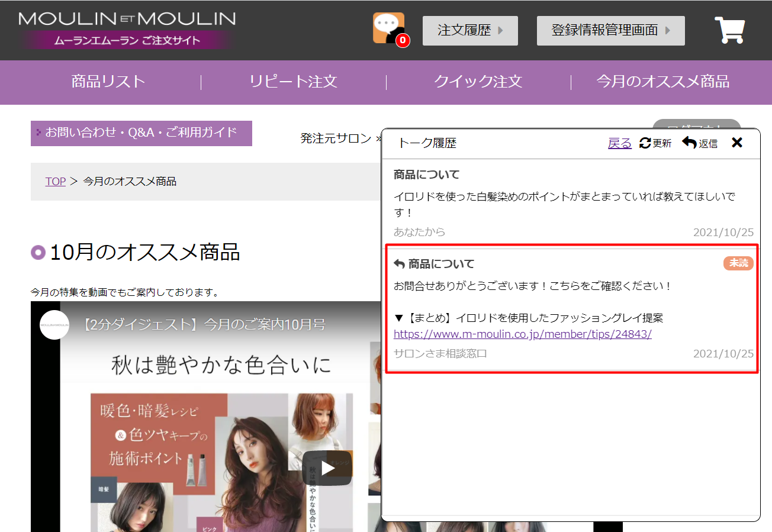
Task: Click the 更新 refresh icon in talk panel
Action: [x=645, y=143]
